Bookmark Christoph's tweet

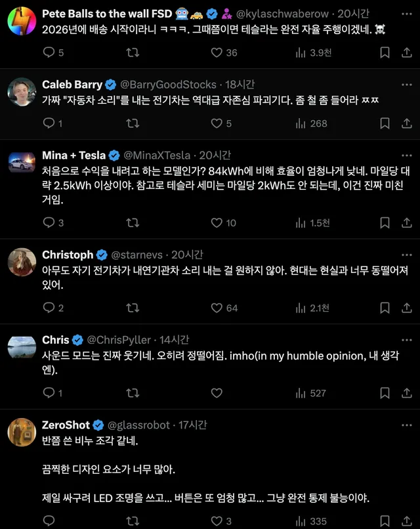[385, 308]
